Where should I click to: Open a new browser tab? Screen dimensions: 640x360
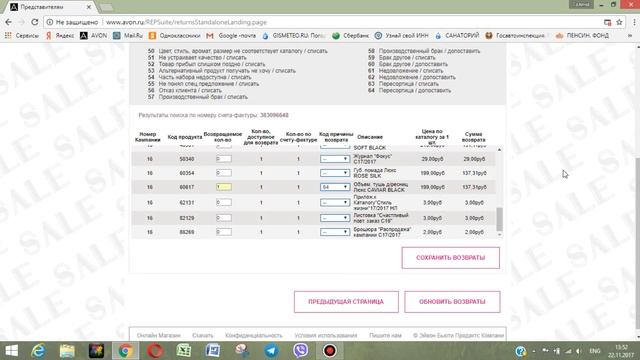(x=106, y=7)
